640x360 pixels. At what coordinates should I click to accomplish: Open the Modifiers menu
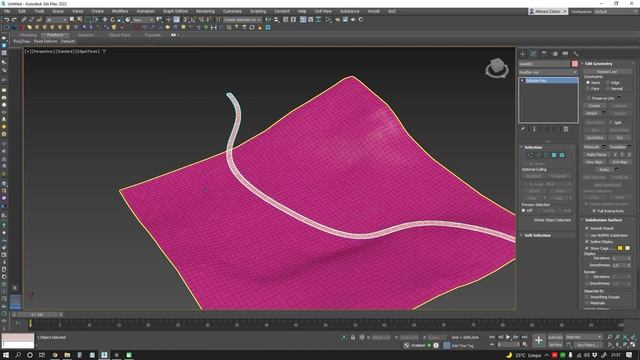coord(120,11)
